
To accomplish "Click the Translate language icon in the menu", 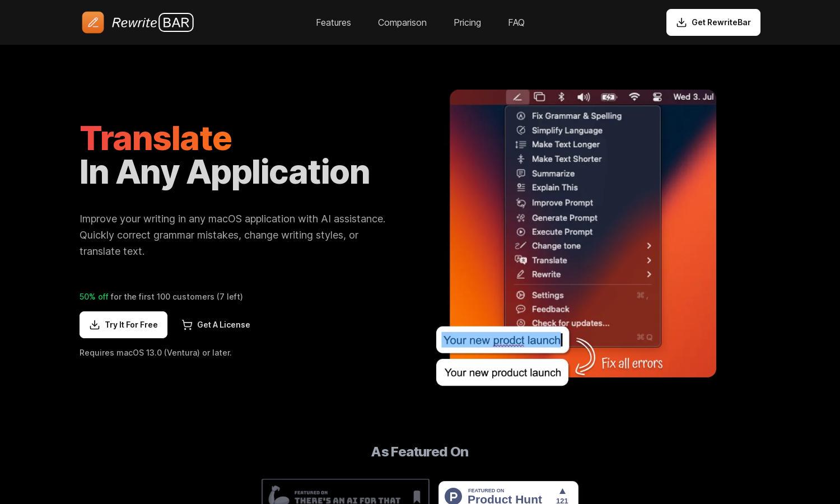I will tap(521, 260).
